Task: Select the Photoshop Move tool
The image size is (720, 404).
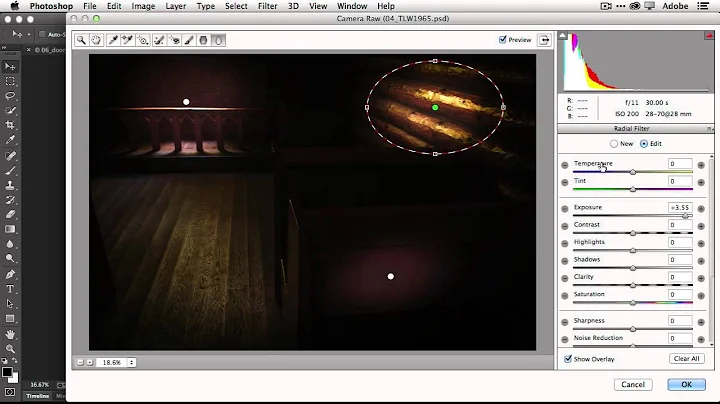Action: (10, 67)
